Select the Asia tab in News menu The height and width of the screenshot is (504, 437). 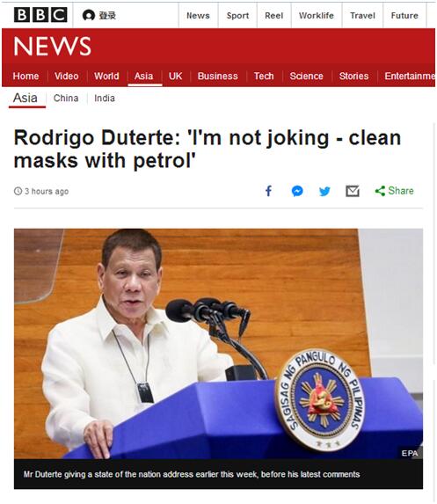click(143, 77)
